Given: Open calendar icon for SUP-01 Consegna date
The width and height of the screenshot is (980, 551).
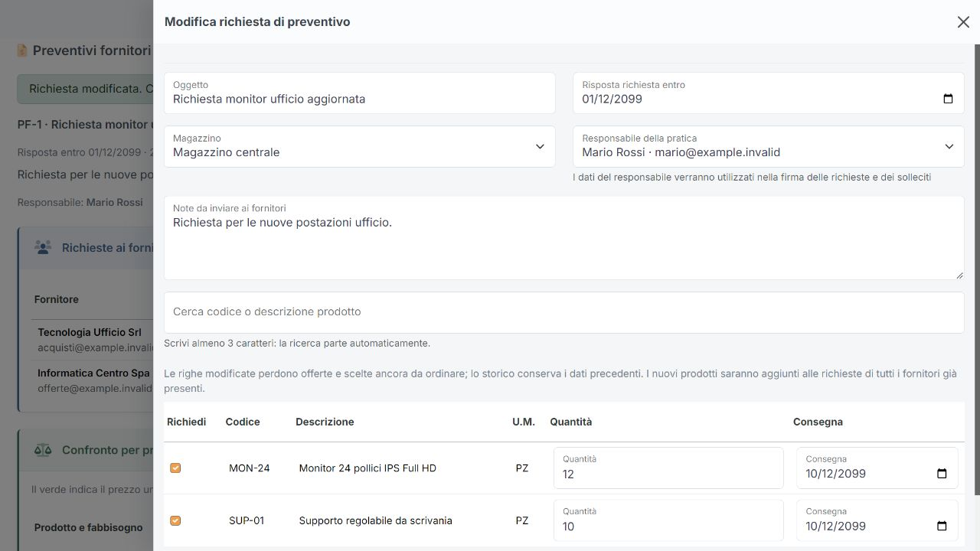Looking at the screenshot, I should [942, 526].
